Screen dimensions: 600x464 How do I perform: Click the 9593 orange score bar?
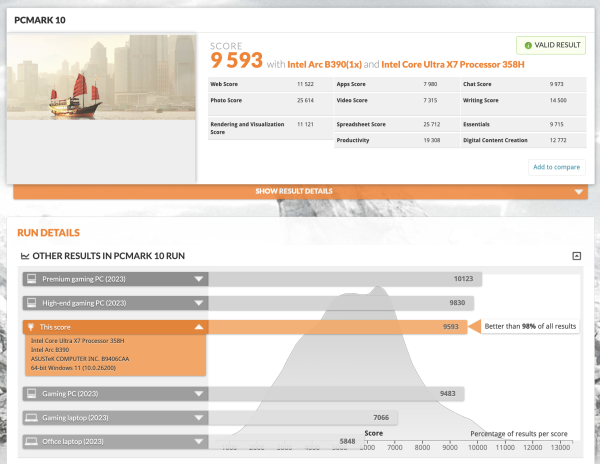pos(338,327)
